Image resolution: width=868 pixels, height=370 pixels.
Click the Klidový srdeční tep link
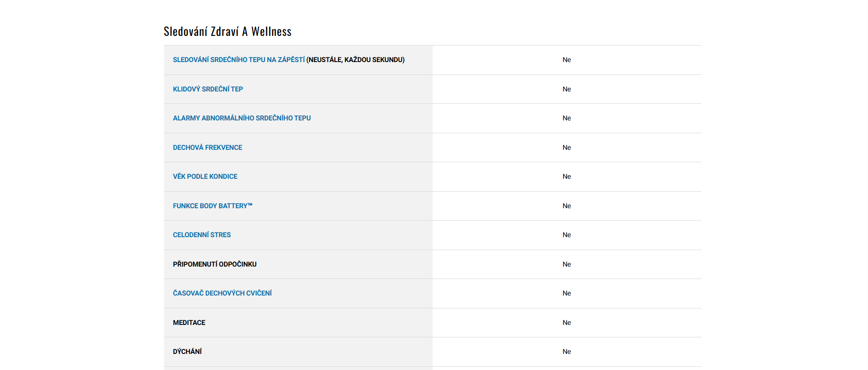point(208,89)
